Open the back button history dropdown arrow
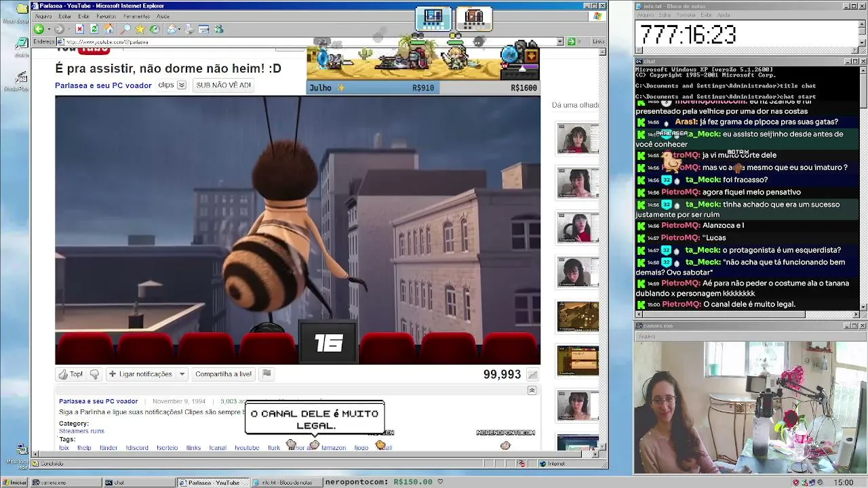This screenshot has height=488, width=868. point(47,29)
